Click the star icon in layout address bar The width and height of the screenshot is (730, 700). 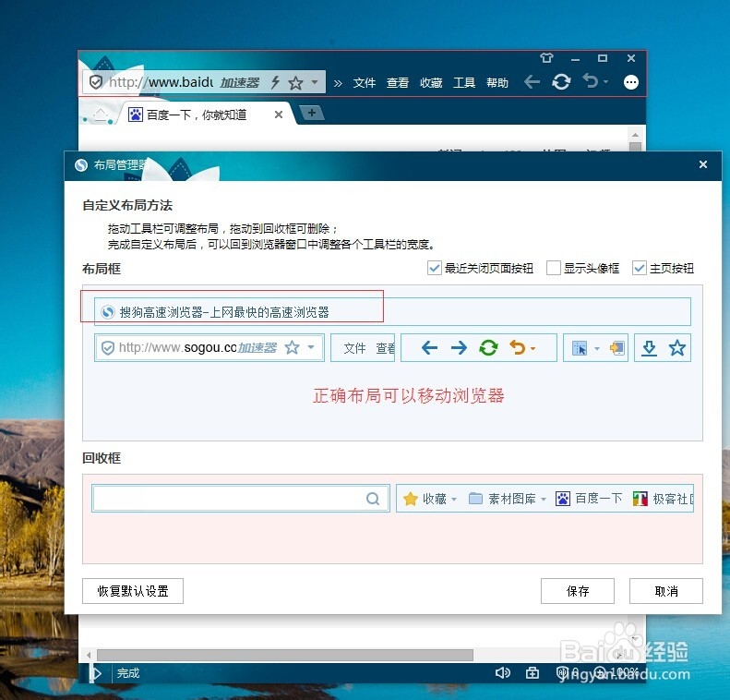click(292, 347)
